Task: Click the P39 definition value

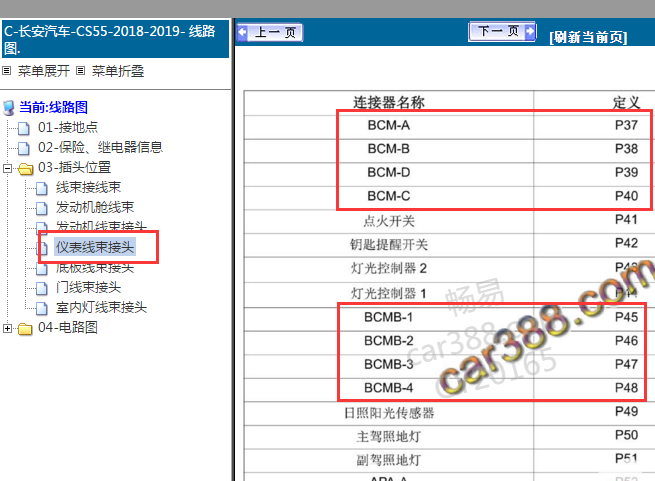Action: pyautogui.click(x=626, y=172)
